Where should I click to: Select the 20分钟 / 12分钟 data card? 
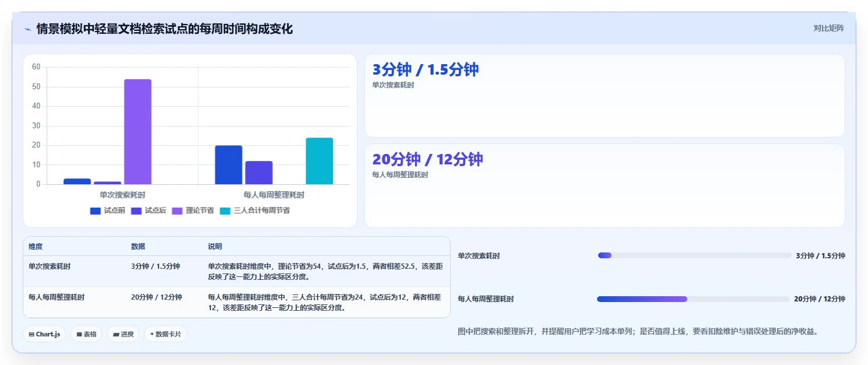click(x=605, y=185)
